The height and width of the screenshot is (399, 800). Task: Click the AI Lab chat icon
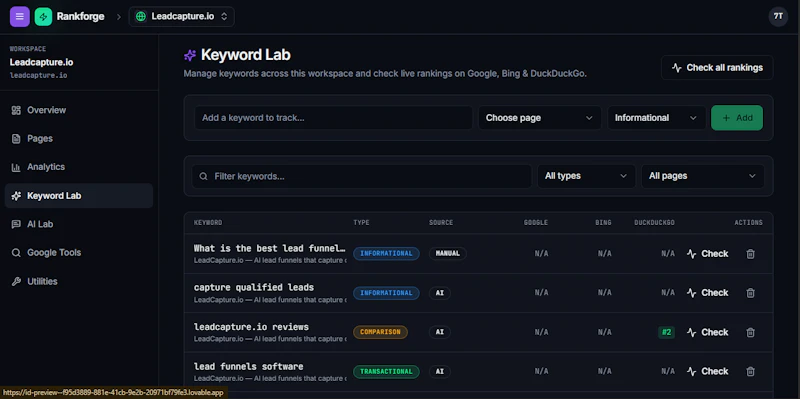point(16,225)
